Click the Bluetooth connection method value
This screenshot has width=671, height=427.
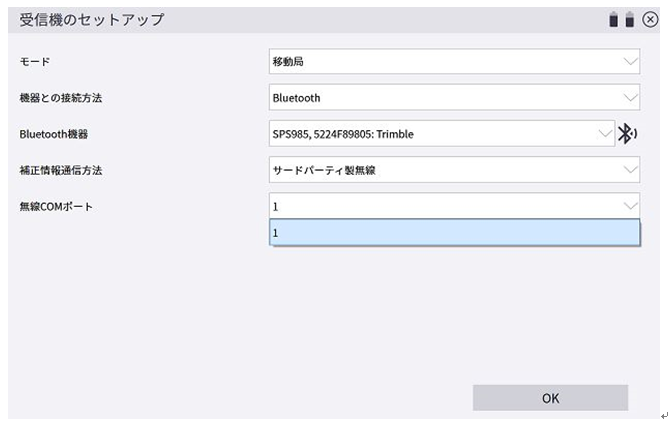(x=297, y=98)
